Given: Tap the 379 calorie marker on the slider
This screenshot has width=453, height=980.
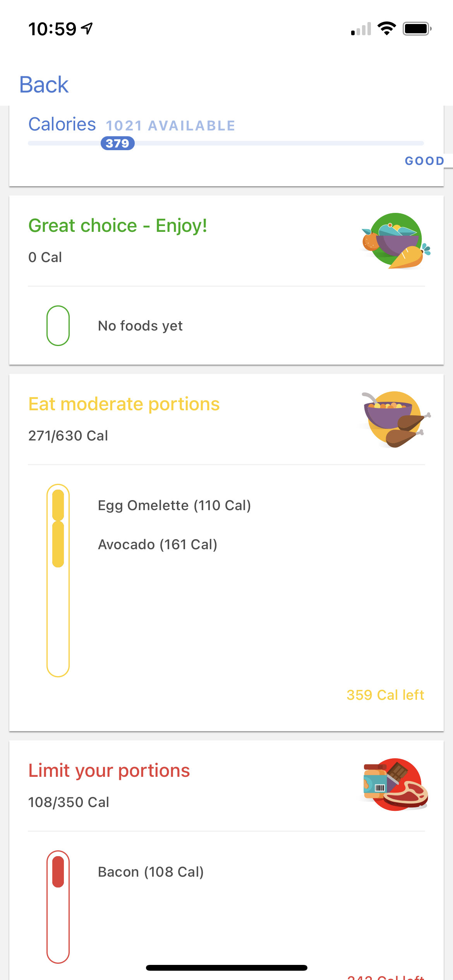Looking at the screenshot, I should point(118,143).
